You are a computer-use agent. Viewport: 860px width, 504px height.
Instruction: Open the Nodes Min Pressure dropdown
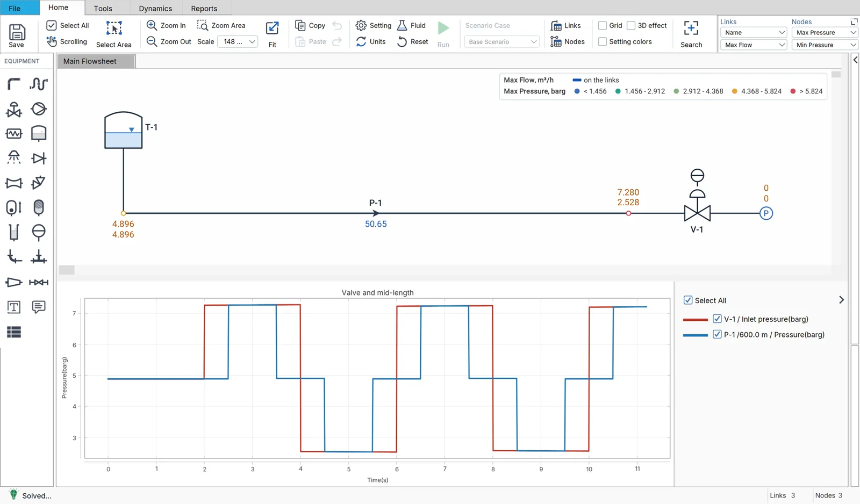825,45
